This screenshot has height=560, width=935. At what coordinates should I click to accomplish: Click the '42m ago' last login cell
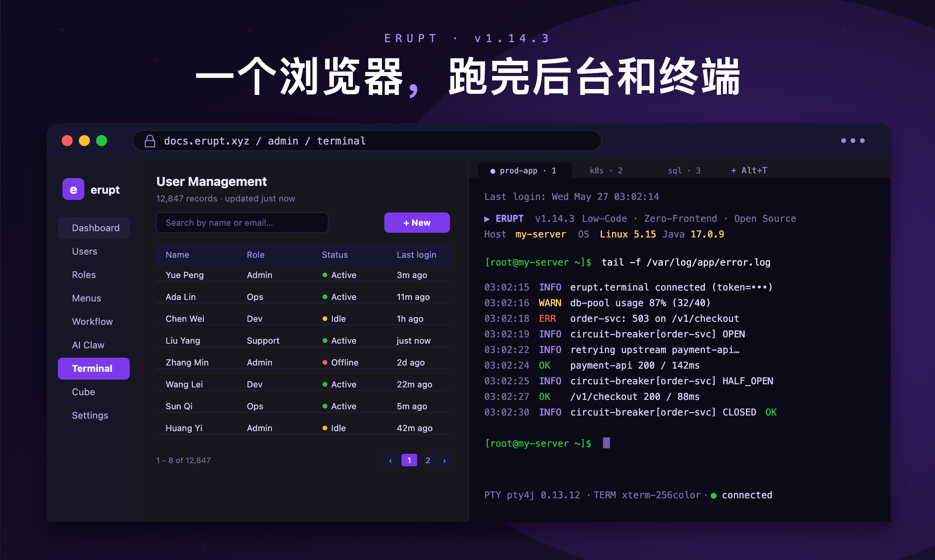click(x=415, y=428)
